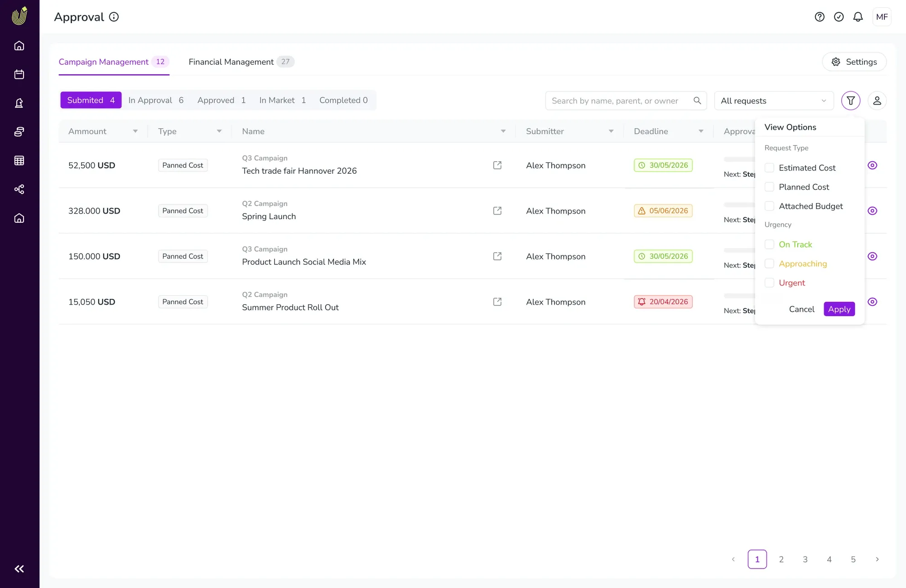Switch to Campaign Management tab

tap(114, 62)
